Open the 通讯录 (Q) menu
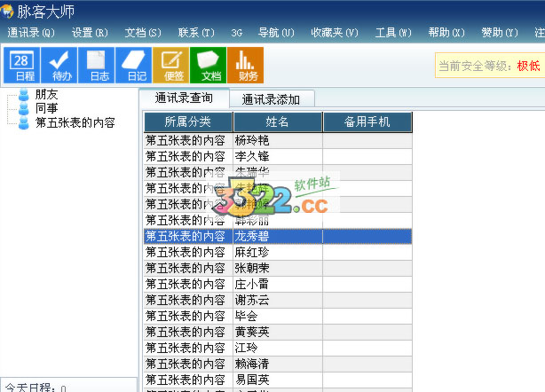This screenshot has width=545, height=392. click(31, 33)
